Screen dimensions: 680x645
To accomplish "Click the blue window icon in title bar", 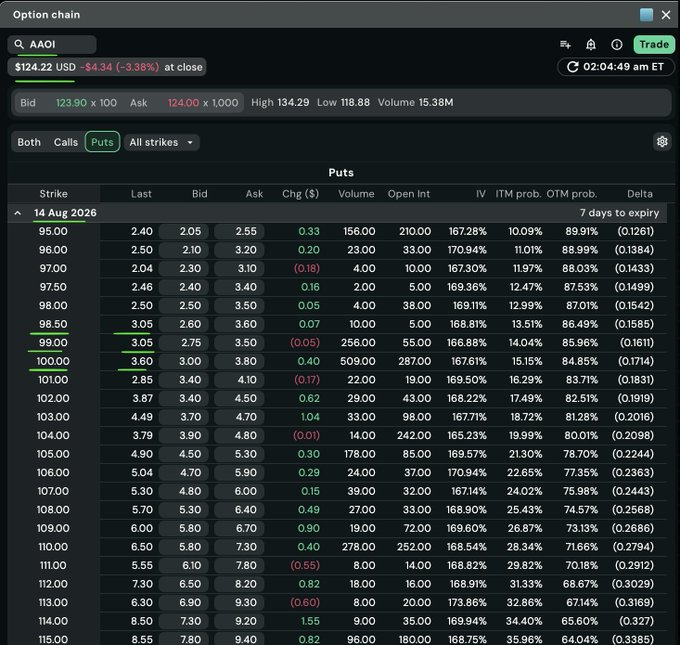I will [x=646, y=15].
